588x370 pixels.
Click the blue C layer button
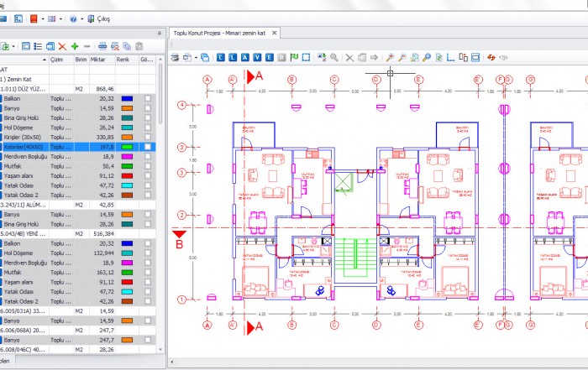coord(220,58)
